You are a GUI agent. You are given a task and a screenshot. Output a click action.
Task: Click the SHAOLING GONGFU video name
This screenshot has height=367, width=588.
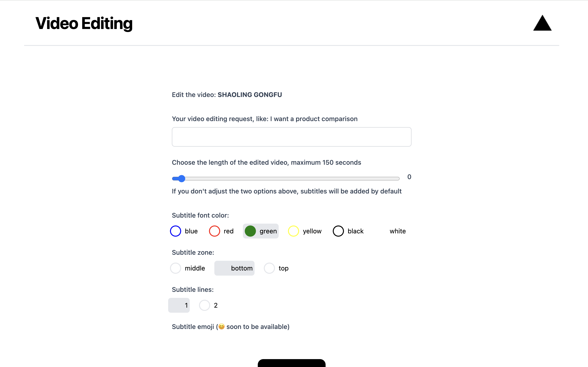[250, 95]
